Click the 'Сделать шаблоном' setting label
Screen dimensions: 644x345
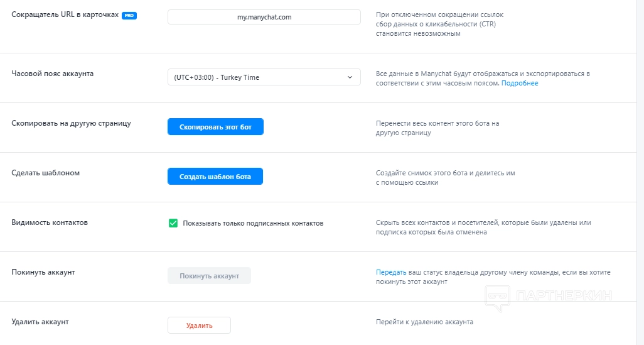point(46,173)
